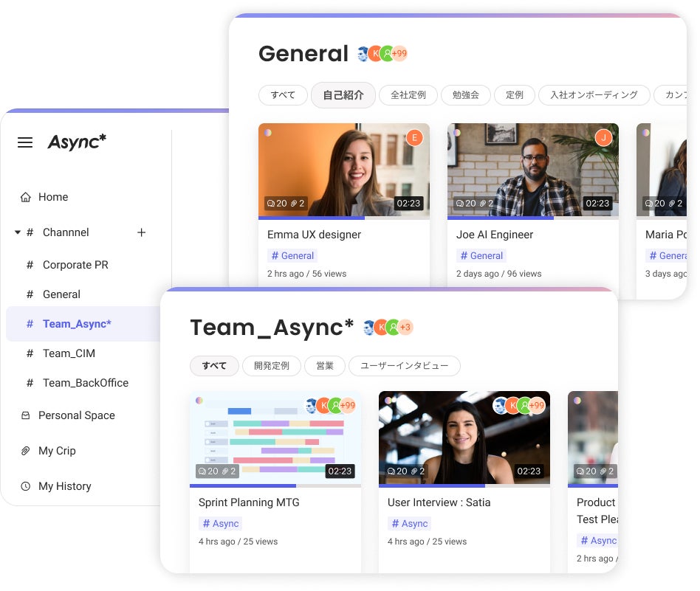Click the hash icon beside Corporate PR

tap(30, 265)
